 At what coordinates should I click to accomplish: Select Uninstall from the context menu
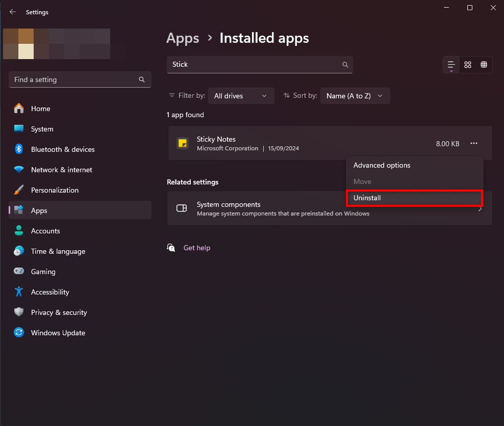[x=414, y=198]
